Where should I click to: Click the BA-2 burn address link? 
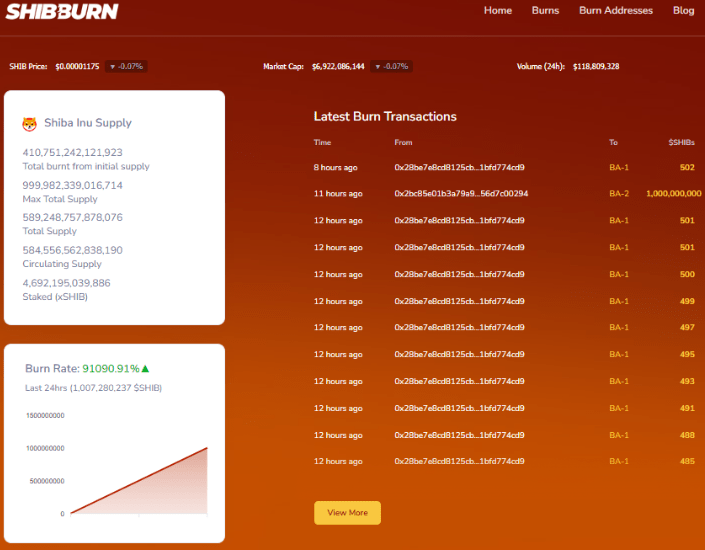tap(619, 194)
